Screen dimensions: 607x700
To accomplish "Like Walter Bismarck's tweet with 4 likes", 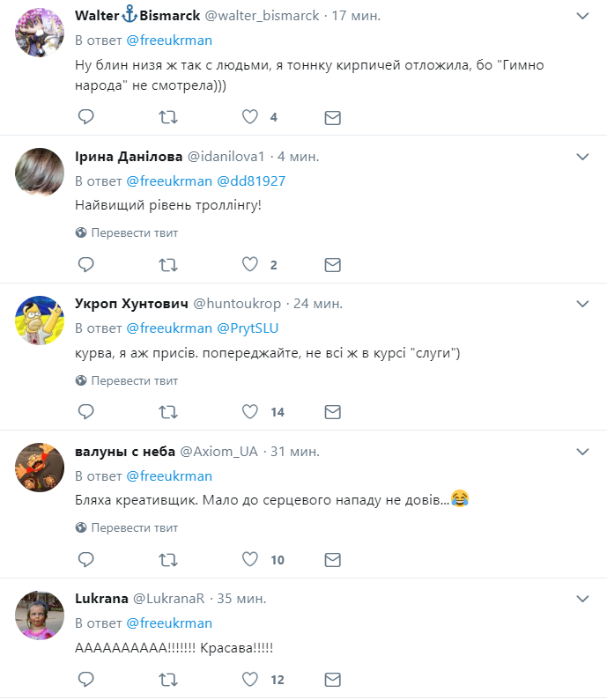I will coord(250,117).
